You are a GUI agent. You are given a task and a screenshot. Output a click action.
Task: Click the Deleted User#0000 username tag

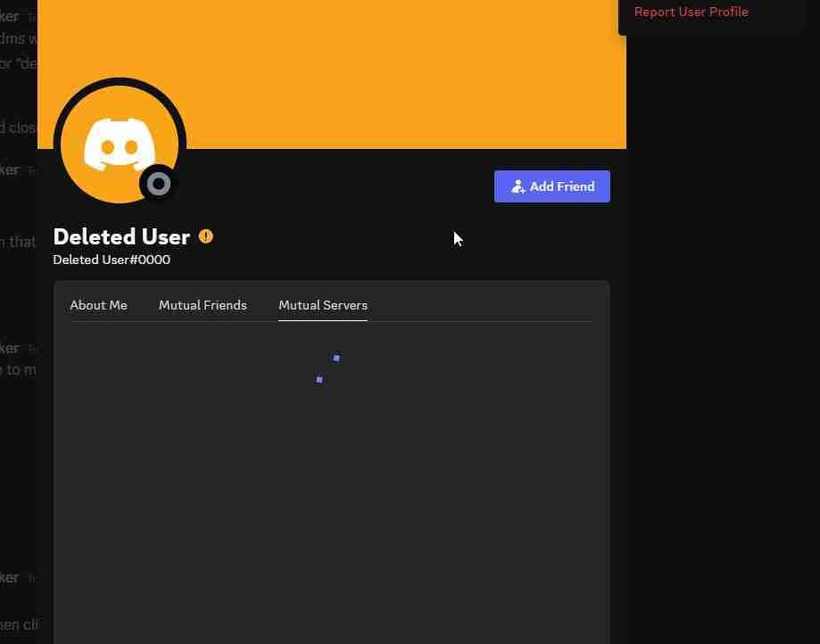pos(112,260)
